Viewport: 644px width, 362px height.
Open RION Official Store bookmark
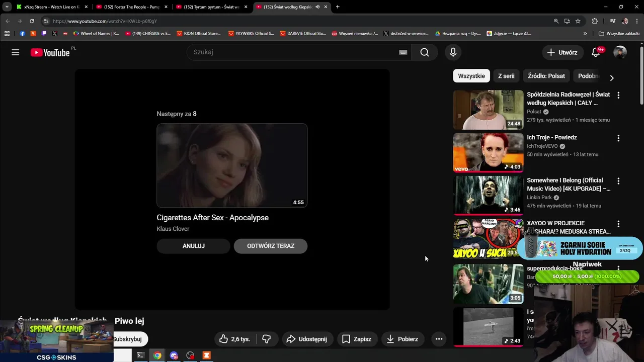(x=199, y=34)
